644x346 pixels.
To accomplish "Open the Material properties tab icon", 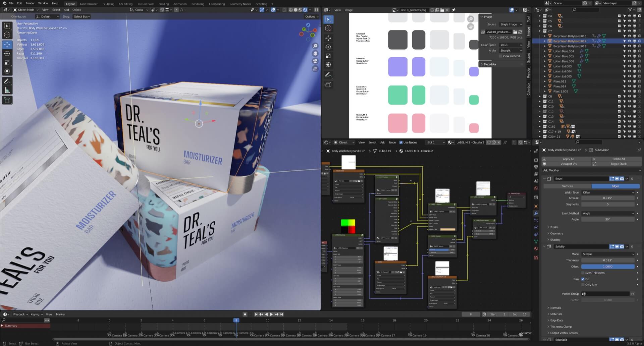I will click(x=536, y=248).
